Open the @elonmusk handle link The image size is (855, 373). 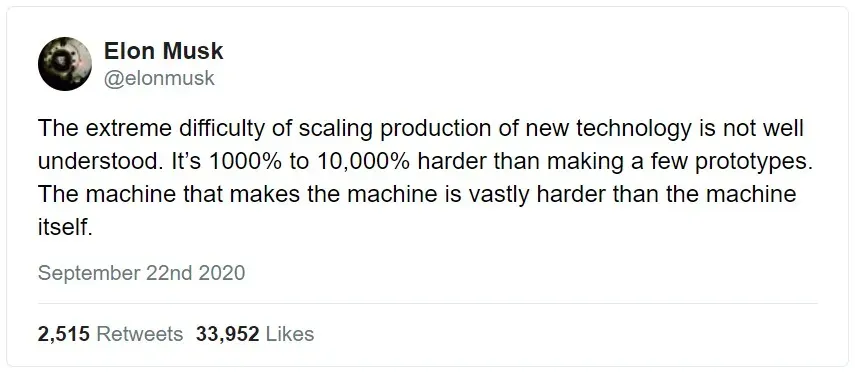point(159,79)
